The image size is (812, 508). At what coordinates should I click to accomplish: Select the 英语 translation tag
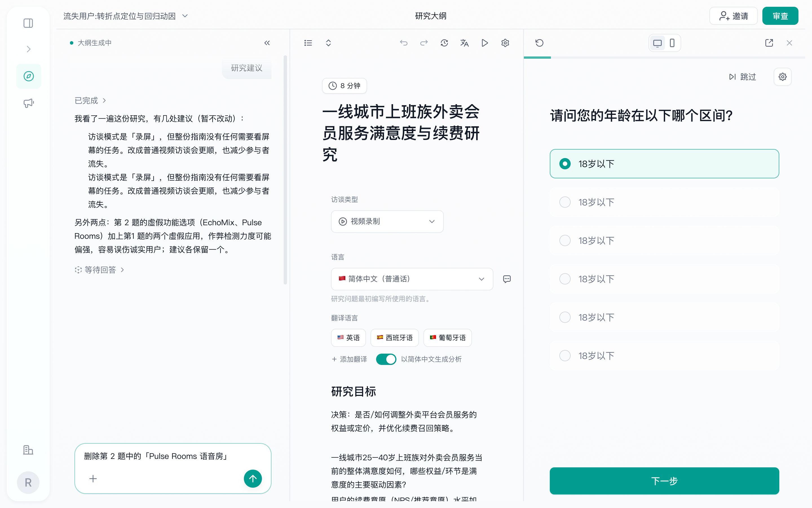coord(348,337)
